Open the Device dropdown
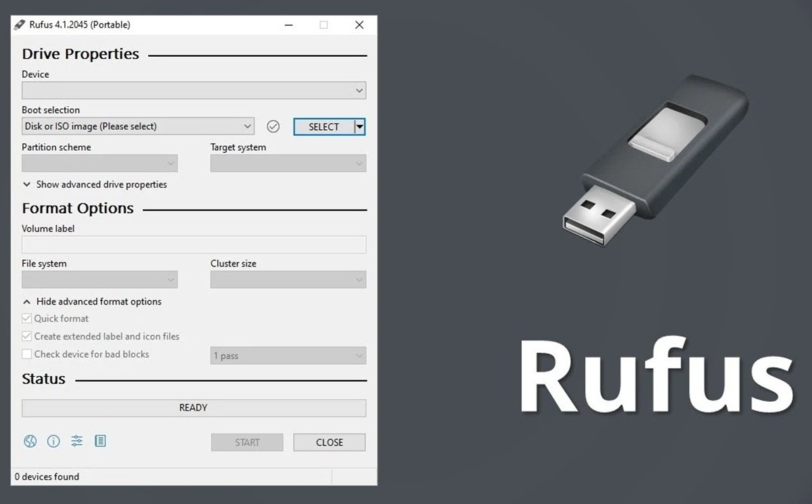Viewport: 812px width, 504px height. (194, 90)
